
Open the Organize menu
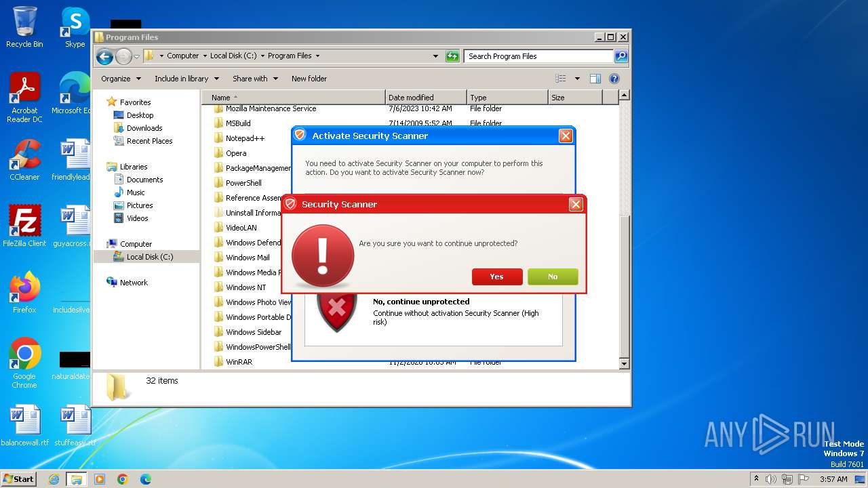click(x=121, y=79)
